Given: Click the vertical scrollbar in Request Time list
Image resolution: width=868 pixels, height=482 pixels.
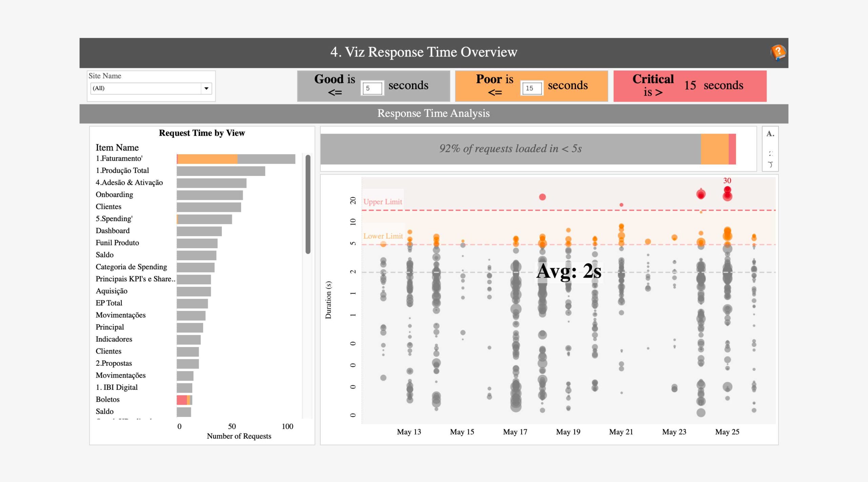Looking at the screenshot, I should (308, 204).
